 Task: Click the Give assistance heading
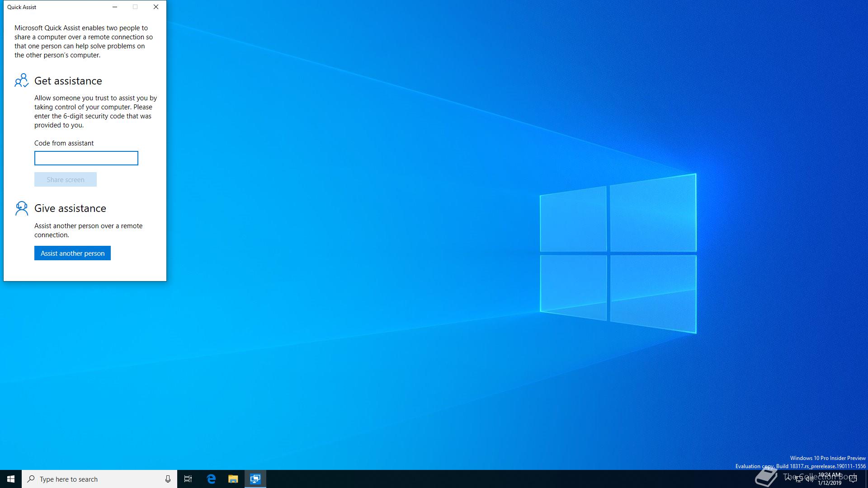pyautogui.click(x=70, y=208)
